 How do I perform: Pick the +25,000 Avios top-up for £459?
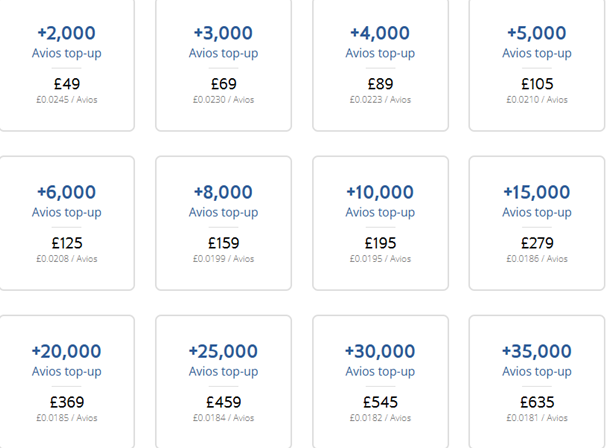[x=223, y=382]
